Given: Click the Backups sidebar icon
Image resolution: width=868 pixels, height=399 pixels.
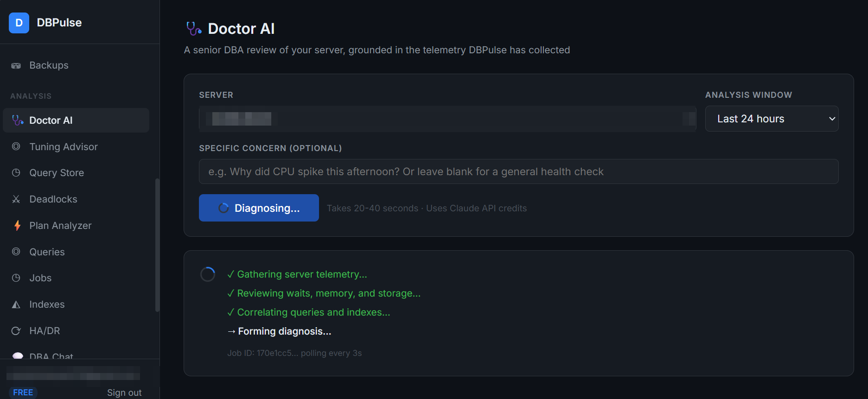Looking at the screenshot, I should pyautogui.click(x=16, y=66).
